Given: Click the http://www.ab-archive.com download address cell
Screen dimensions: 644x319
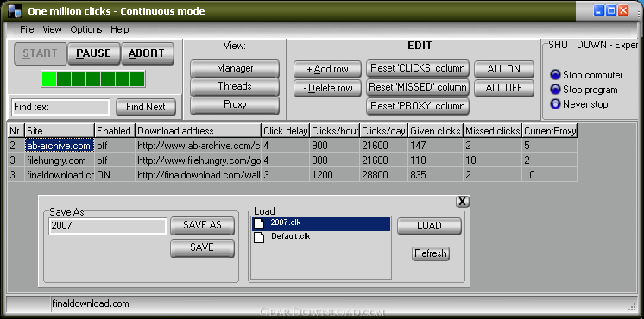Looking at the screenshot, I should coord(198,145).
